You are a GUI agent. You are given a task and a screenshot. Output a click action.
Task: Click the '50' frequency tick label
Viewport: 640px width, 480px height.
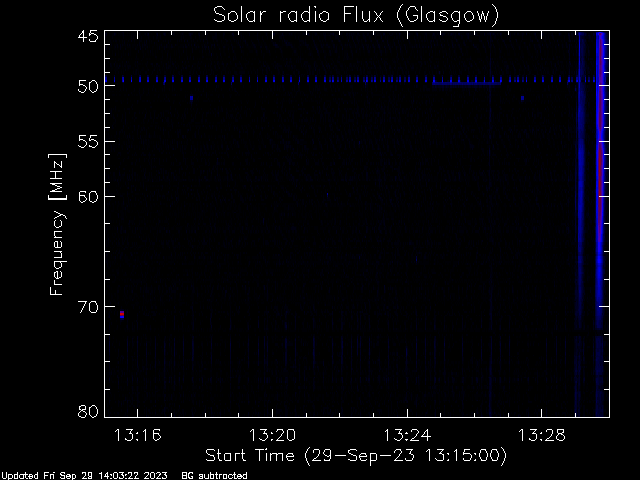pyautogui.click(x=88, y=86)
